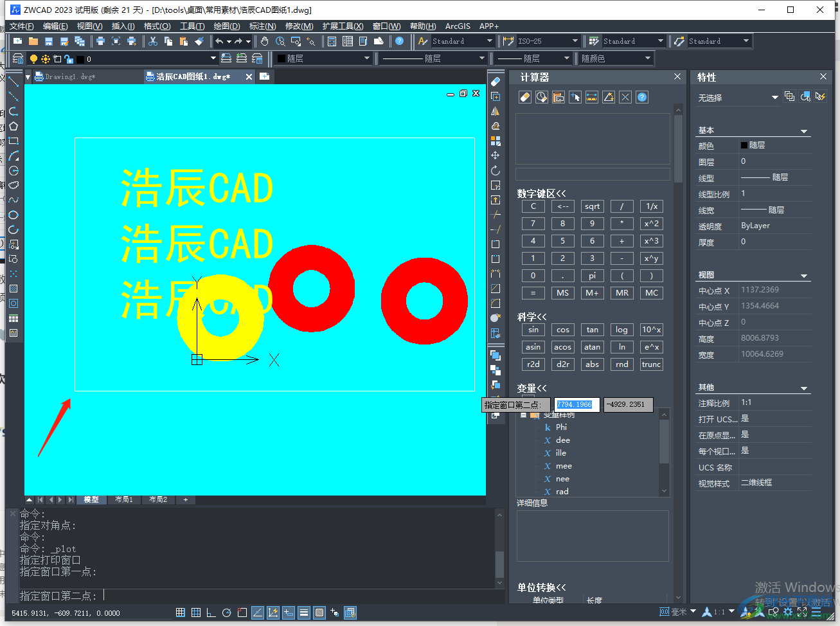Click the Cut scissors icon in toolbar
Image resolution: width=840 pixels, height=626 pixels.
click(153, 41)
